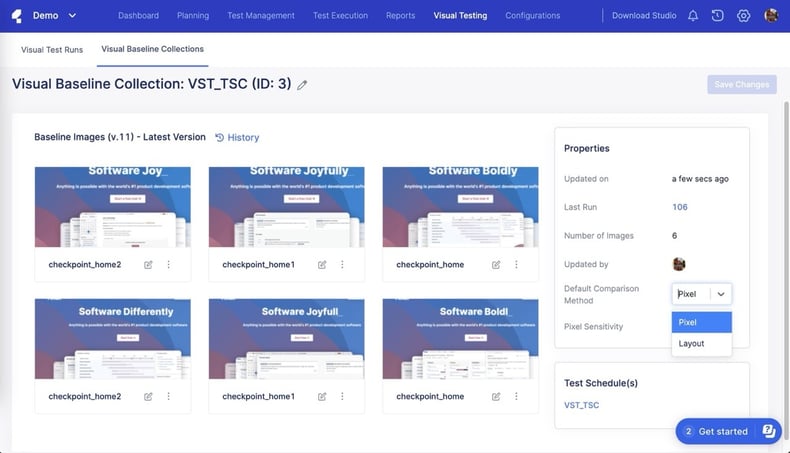
Task: Toggle the comparison method dropdown chevron
Action: click(x=721, y=294)
